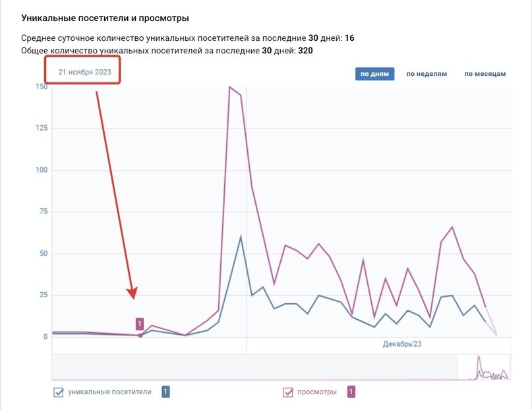Viewport: 532px width, 410px height.
Task: Click the purple "1" tooltip marker on chart
Action: (139, 323)
